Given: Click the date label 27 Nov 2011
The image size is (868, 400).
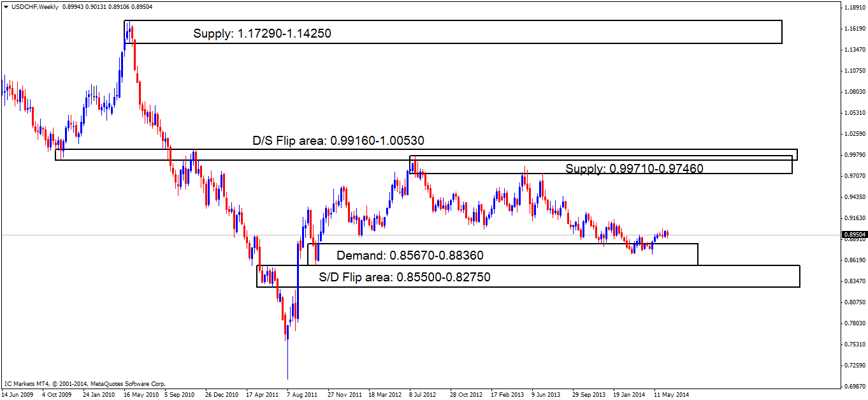Looking at the screenshot, I should point(344,394).
